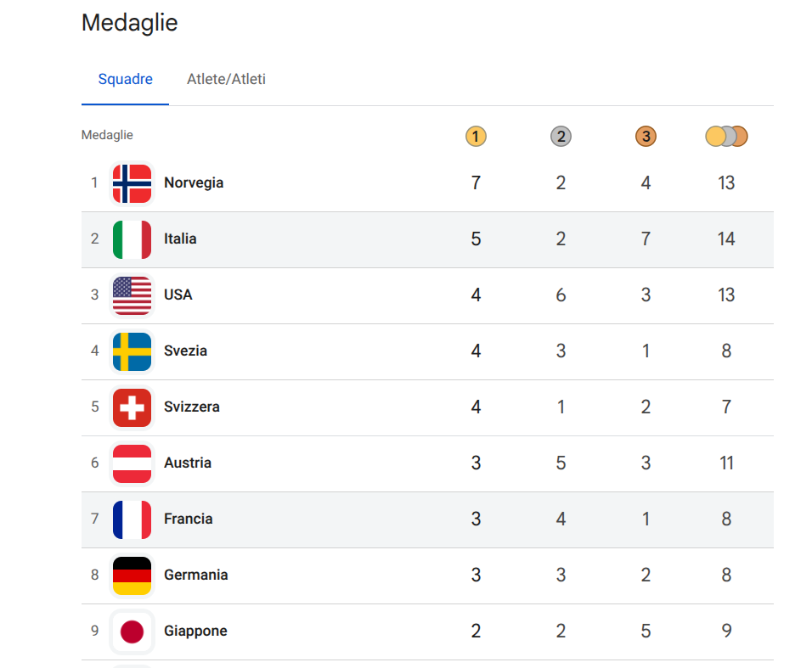The width and height of the screenshot is (812, 668).
Task: Click the Austria flag icon
Action: pos(132,463)
